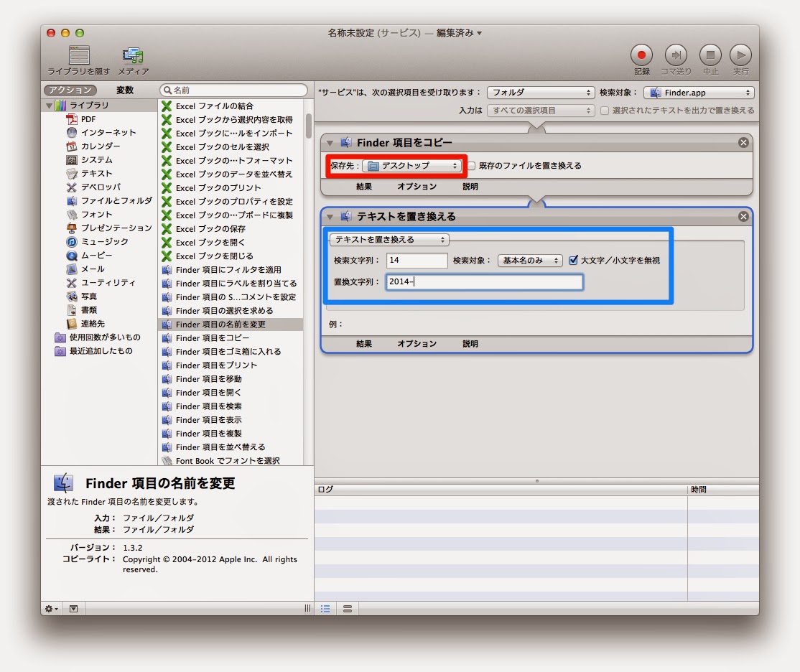Screen dimensions: 800x672
Task: Select Finder 項目をコピー in action list
Action: coord(231,338)
